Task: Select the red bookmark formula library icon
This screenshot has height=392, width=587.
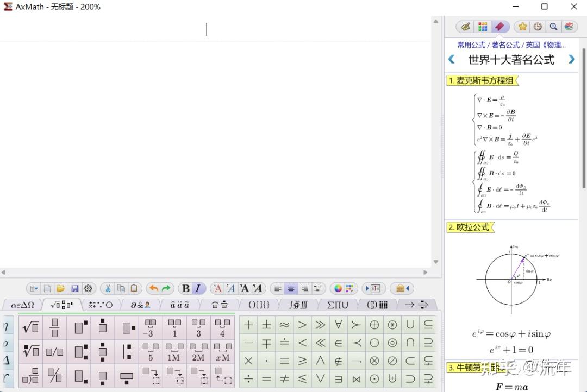Action: (x=499, y=27)
